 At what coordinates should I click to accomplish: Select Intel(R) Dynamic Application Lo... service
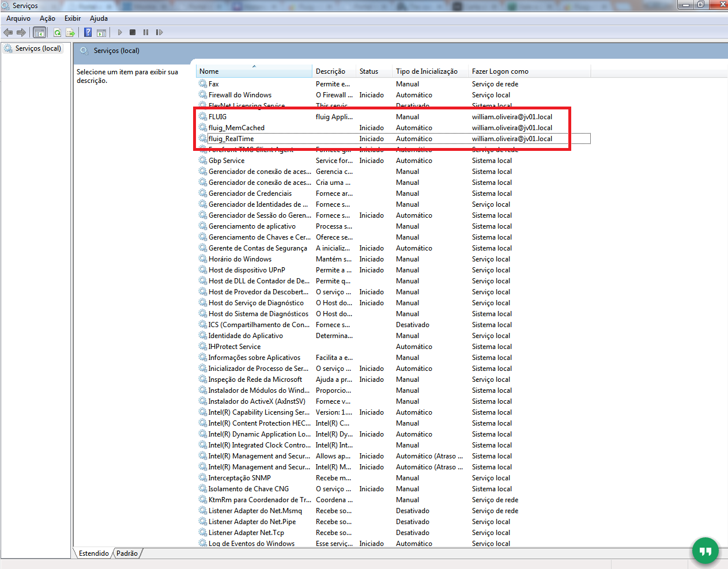[x=259, y=434]
